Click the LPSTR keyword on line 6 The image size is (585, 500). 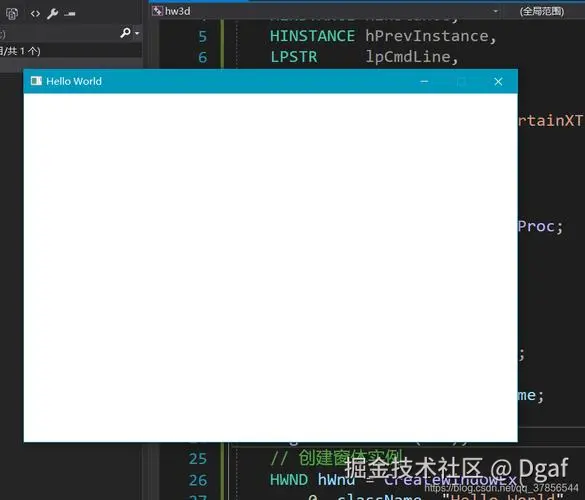294,57
